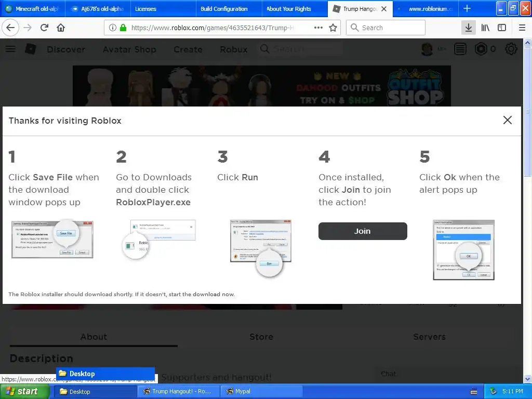Viewport: 532px width, 399px height.
Task: Click page scrollbar down arrow
Action: [x=528, y=379]
